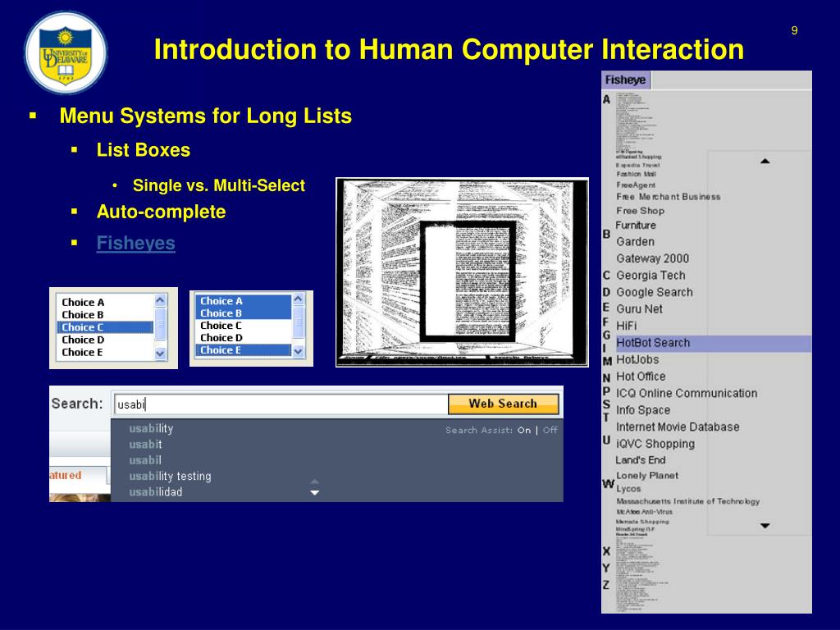Viewport: 840px width, 630px height.
Task: Select highlighted Choice C in single-select list
Action: (105, 327)
